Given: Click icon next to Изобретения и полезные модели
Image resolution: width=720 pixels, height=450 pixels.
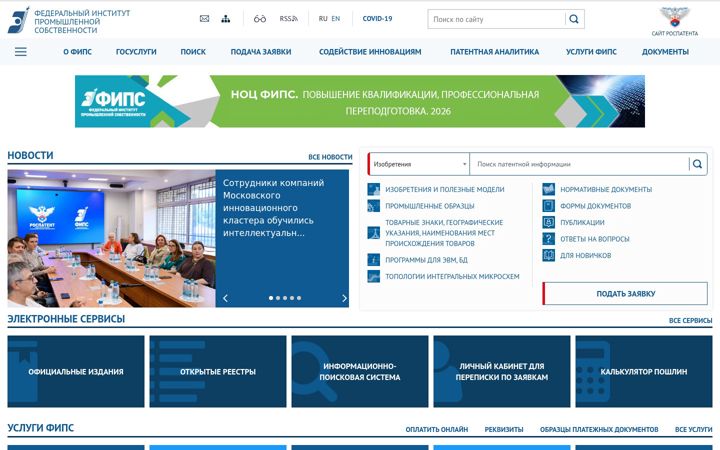Looking at the screenshot, I should (373, 189).
